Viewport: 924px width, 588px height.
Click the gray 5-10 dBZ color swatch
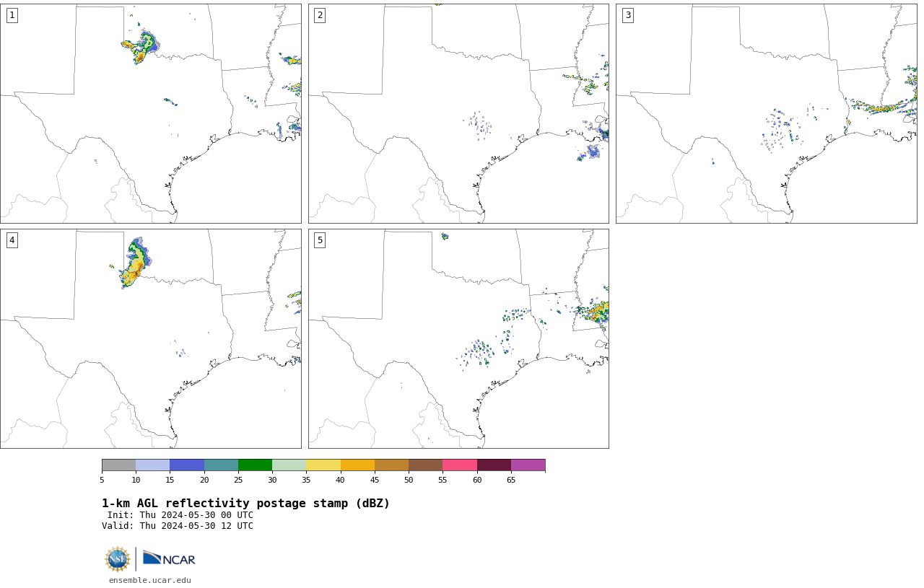[x=118, y=465]
